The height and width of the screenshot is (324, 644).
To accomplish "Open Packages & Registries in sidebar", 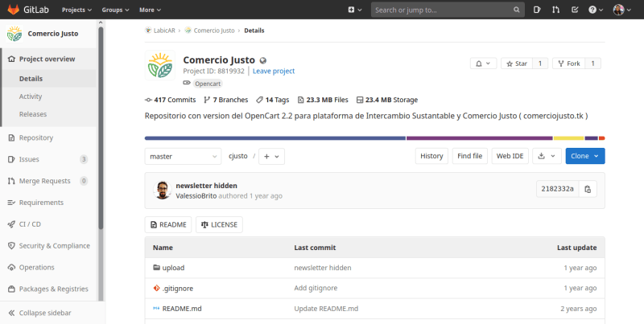I will pos(48,289).
